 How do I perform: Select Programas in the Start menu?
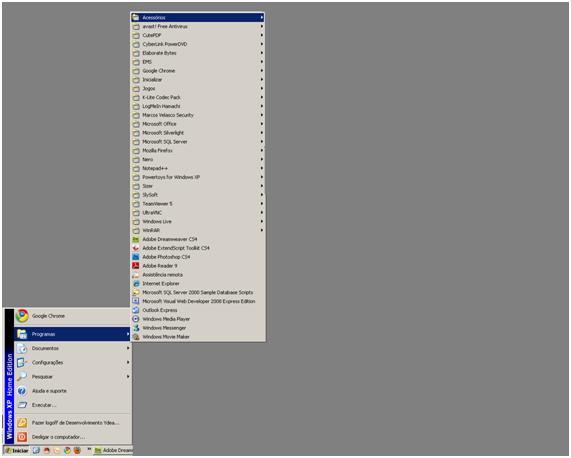72,334
